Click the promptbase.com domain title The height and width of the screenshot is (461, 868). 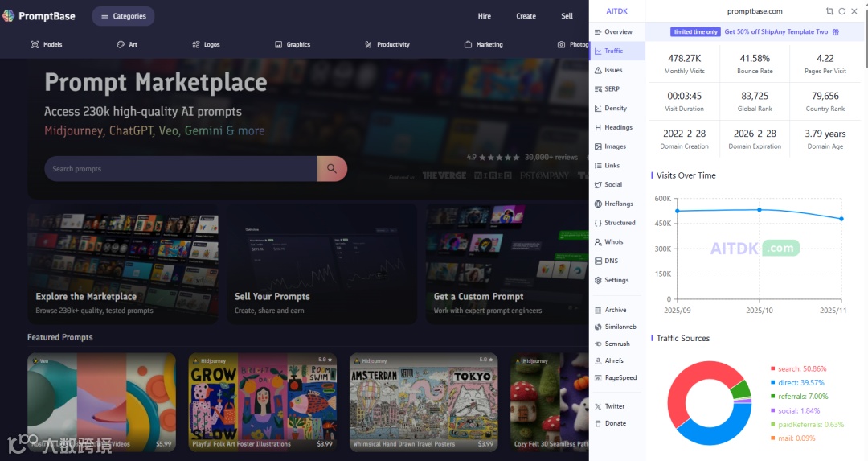(755, 11)
